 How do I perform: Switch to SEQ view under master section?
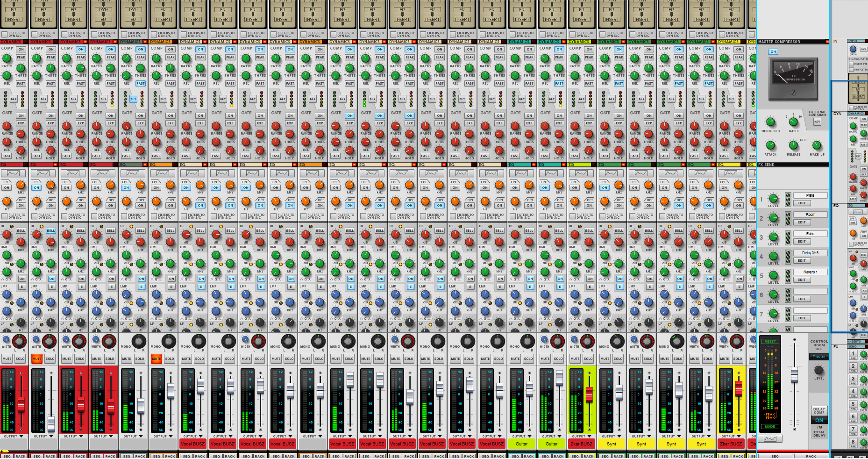click(775, 456)
